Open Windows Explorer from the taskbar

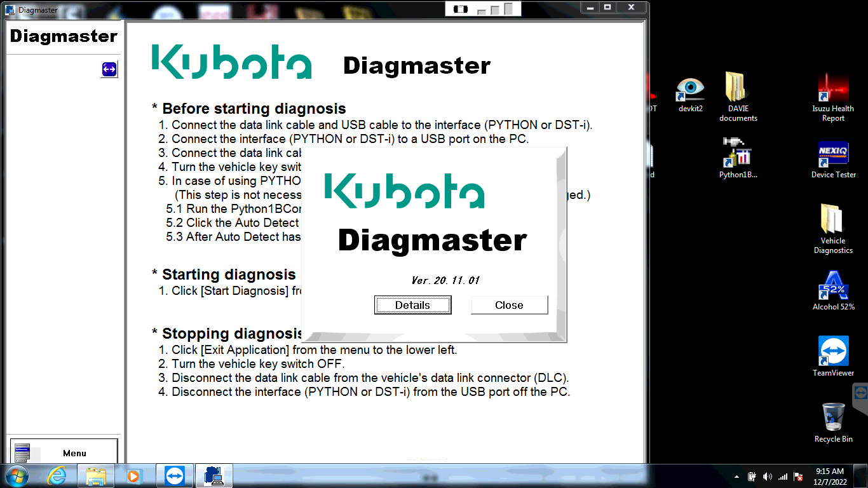point(95,475)
